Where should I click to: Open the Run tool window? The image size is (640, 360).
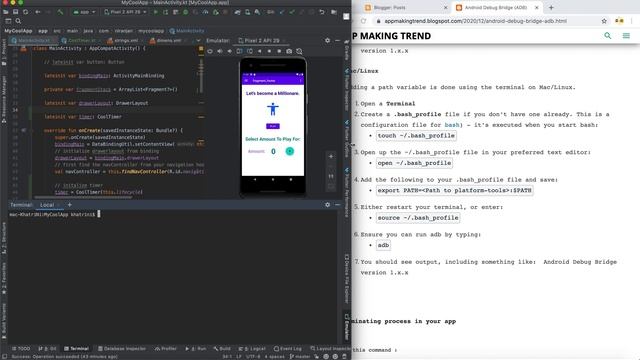(196, 349)
